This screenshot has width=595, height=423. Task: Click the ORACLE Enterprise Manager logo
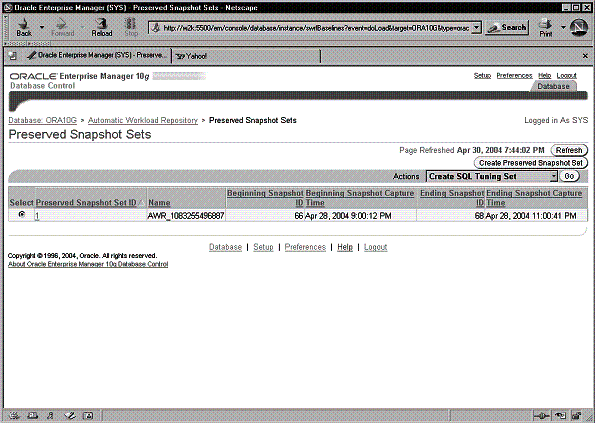[x=79, y=77]
